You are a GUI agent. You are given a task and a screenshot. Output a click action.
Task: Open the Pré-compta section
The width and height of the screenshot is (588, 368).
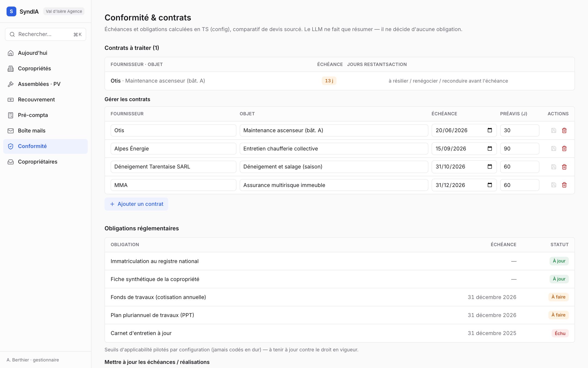(45, 115)
